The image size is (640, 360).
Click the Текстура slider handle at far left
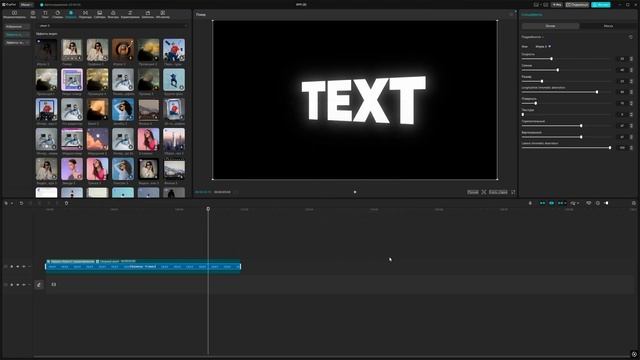point(523,115)
